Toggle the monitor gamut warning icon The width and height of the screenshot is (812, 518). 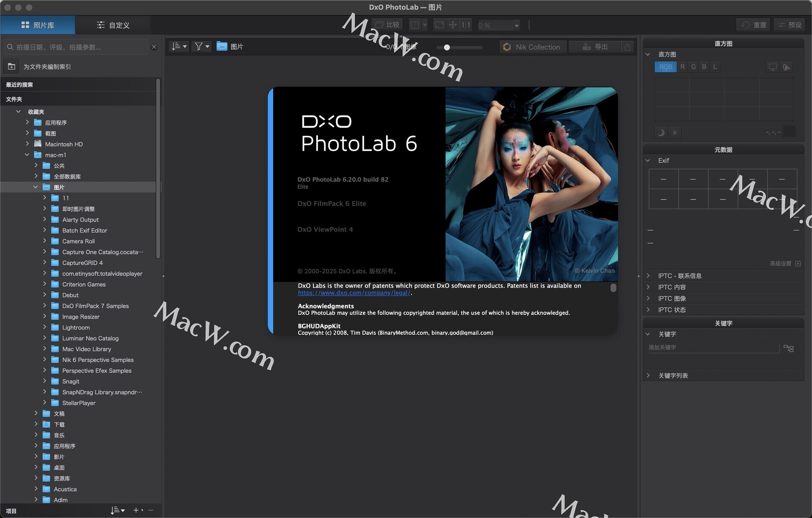pyautogui.click(x=773, y=67)
